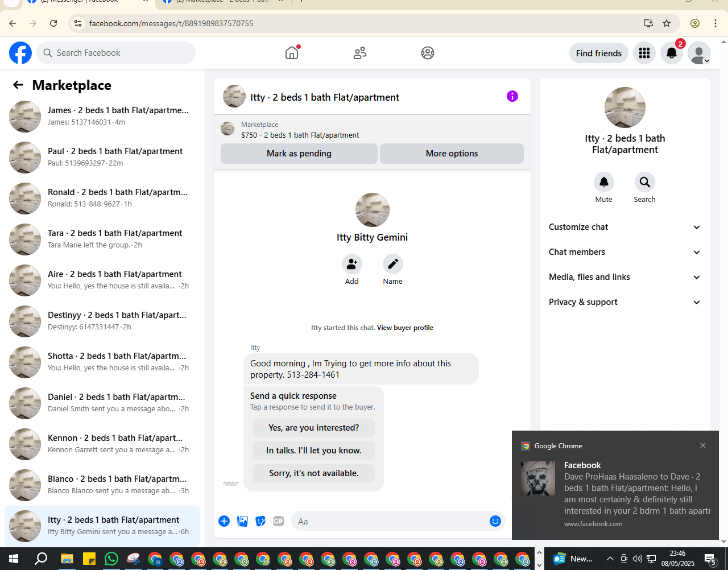The height and width of the screenshot is (570, 728).
Task: Open Windows taskbar search
Action: [41, 559]
